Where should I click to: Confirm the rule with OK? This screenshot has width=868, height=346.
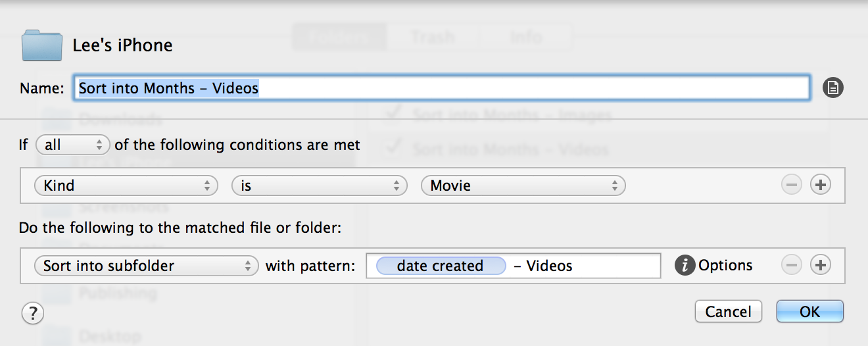[809, 312]
